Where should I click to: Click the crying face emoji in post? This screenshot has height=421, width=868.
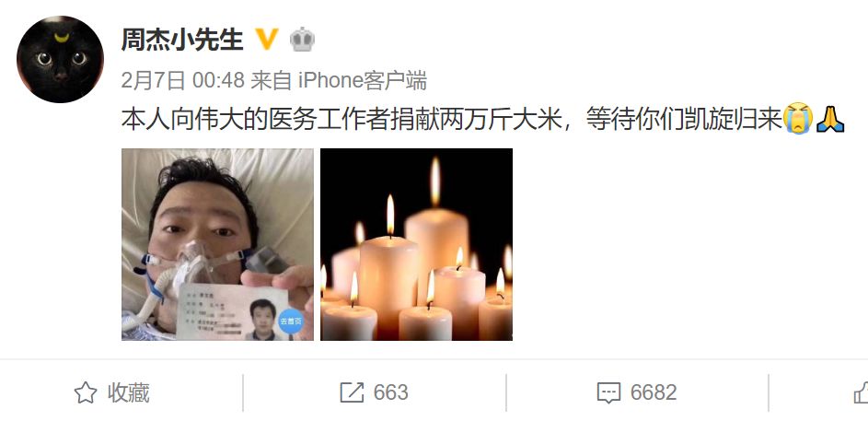pos(798,118)
